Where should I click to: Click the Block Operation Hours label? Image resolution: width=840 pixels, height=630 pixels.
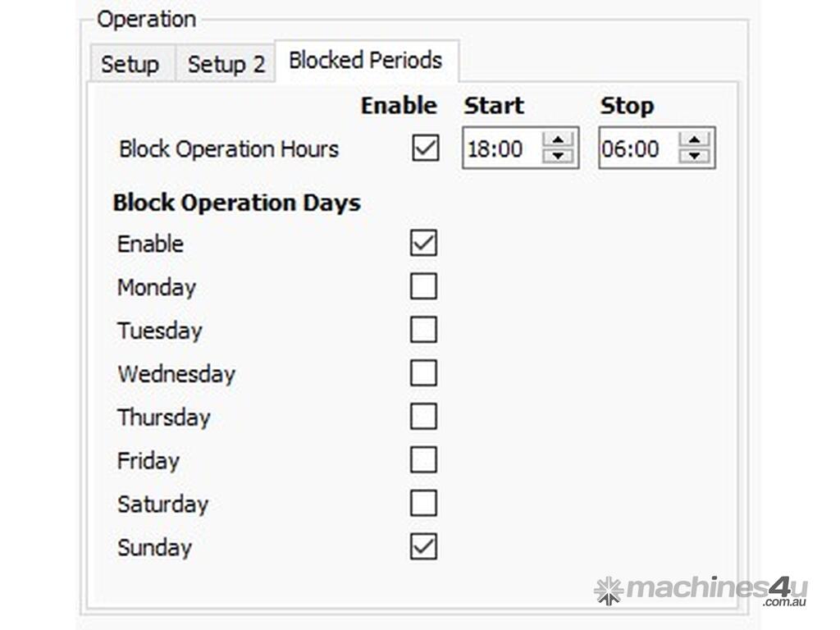coord(229,149)
